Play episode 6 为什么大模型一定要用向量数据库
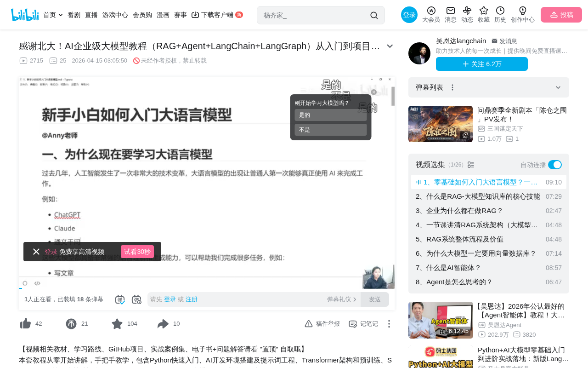588x368 pixels. [x=489, y=253]
